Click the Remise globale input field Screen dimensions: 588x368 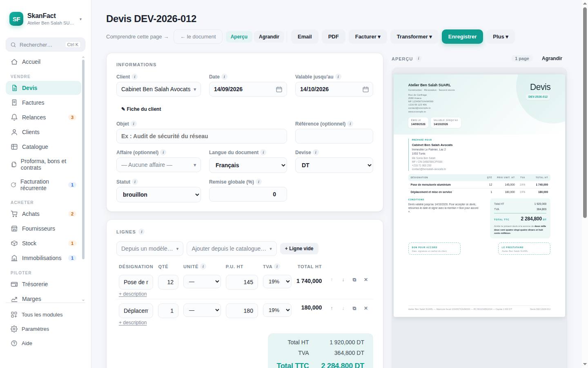(248, 194)
